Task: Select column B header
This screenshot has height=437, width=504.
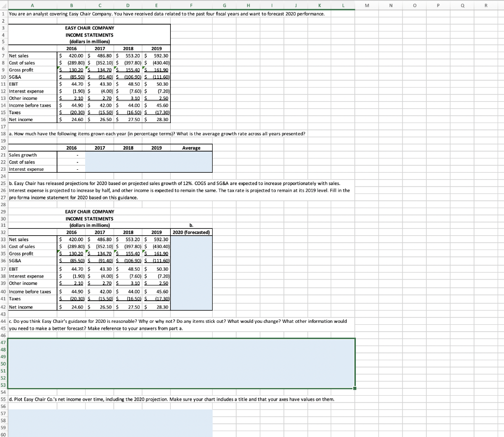Action: 71,5
